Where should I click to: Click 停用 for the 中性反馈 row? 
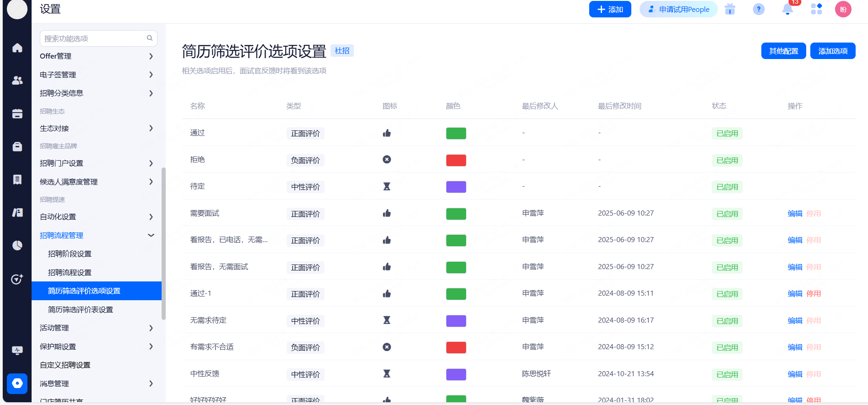pyautogui.click(x=814, y=374)
